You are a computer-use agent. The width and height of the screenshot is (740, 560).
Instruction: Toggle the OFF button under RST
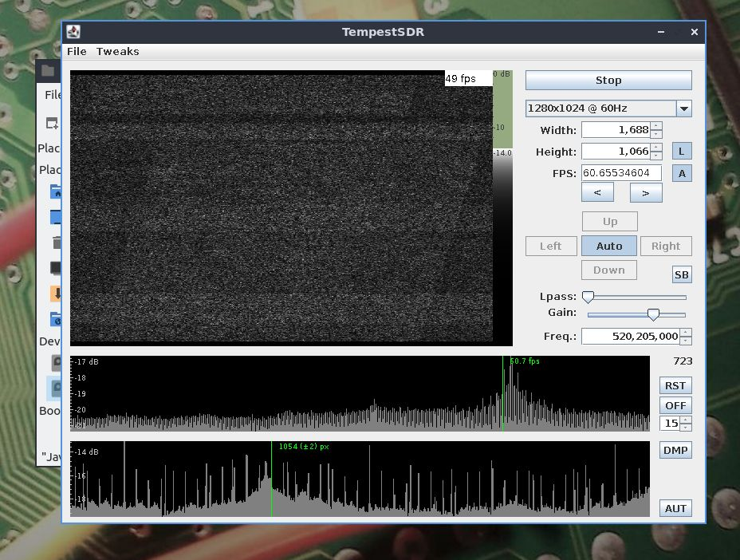click(x=675, y=405)
